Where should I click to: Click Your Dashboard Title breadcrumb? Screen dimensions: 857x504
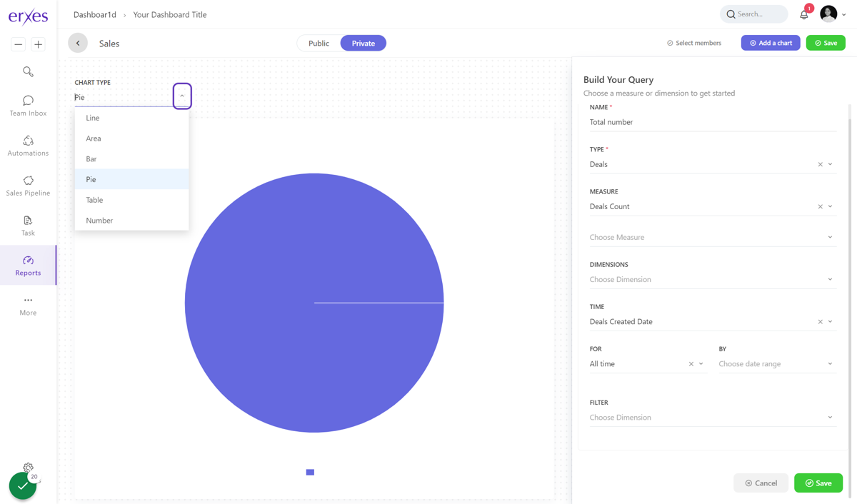point(170,14)
